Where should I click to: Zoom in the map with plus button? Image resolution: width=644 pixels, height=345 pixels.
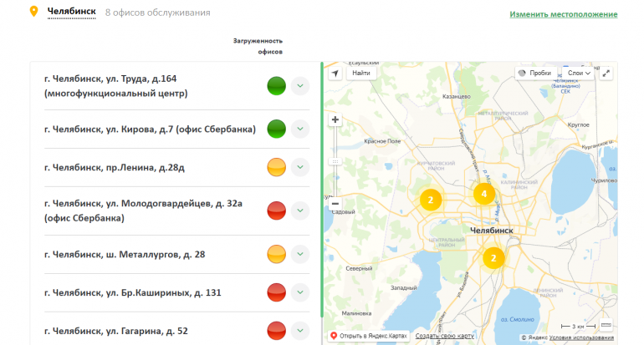(x=335, y=119)
